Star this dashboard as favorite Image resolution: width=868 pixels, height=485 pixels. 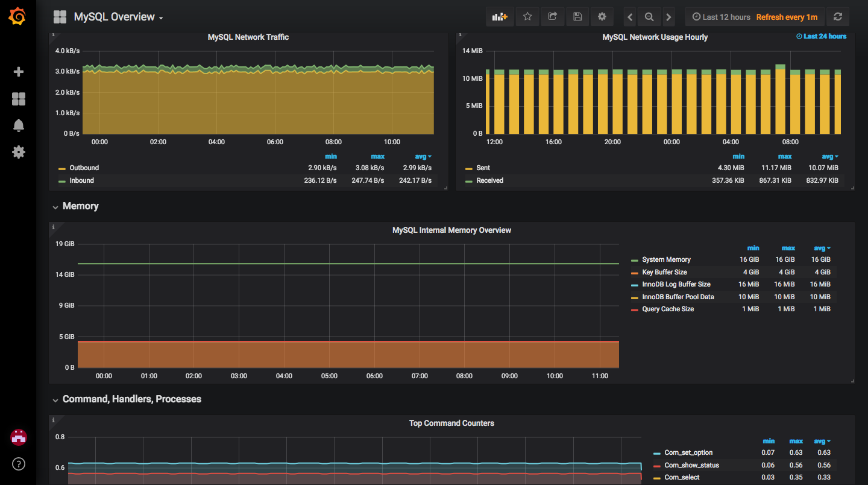527,17
